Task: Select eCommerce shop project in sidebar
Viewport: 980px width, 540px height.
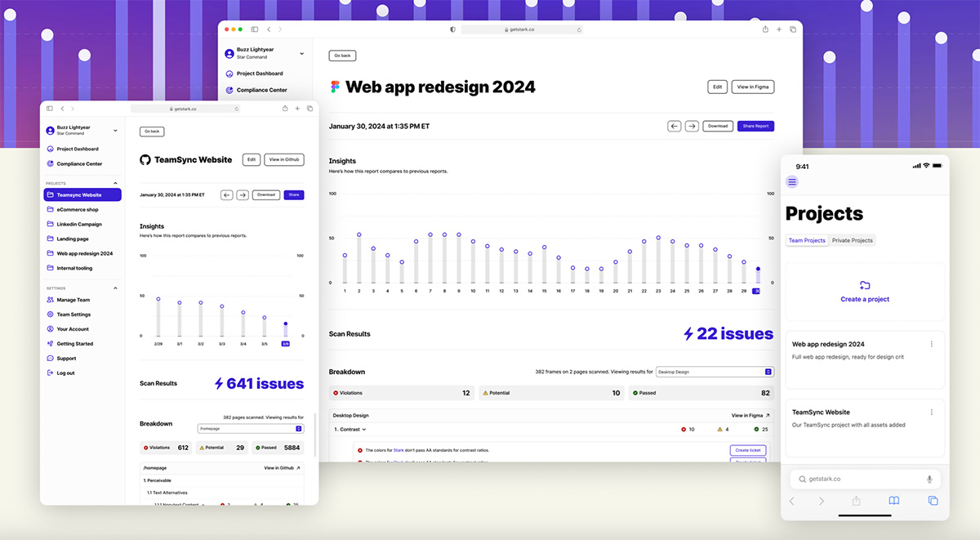Action: pyautogui.click(x=77, y=210)
